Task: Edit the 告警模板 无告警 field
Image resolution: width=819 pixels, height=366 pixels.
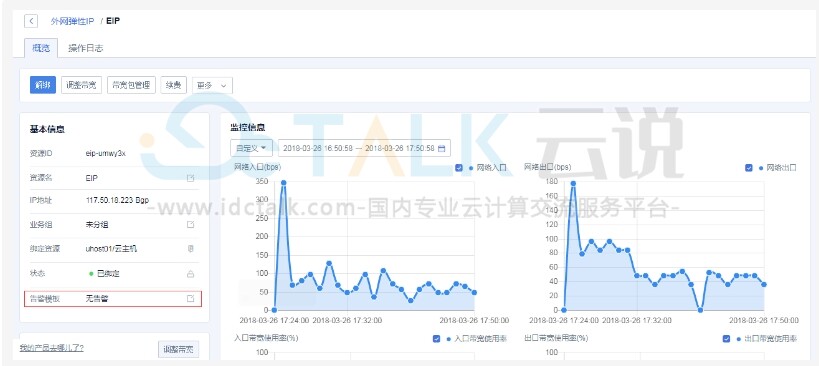Action: pyautogui.click(x=190, y=298)
